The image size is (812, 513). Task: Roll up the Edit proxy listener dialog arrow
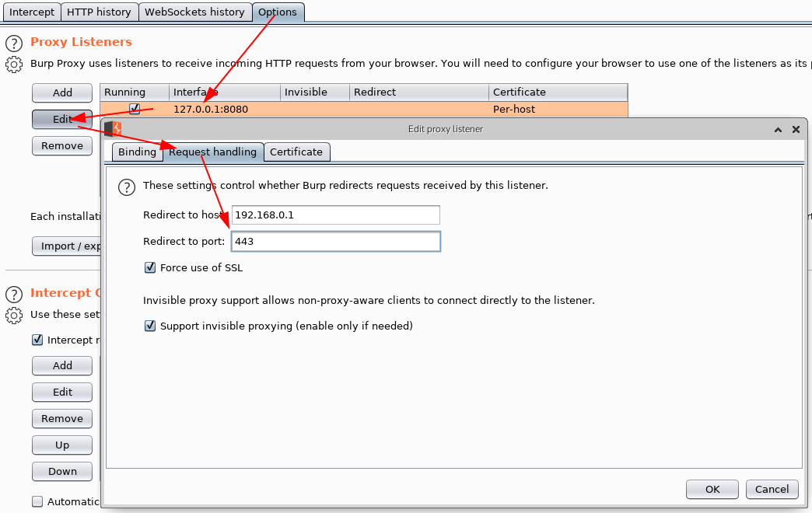[778, 130]
